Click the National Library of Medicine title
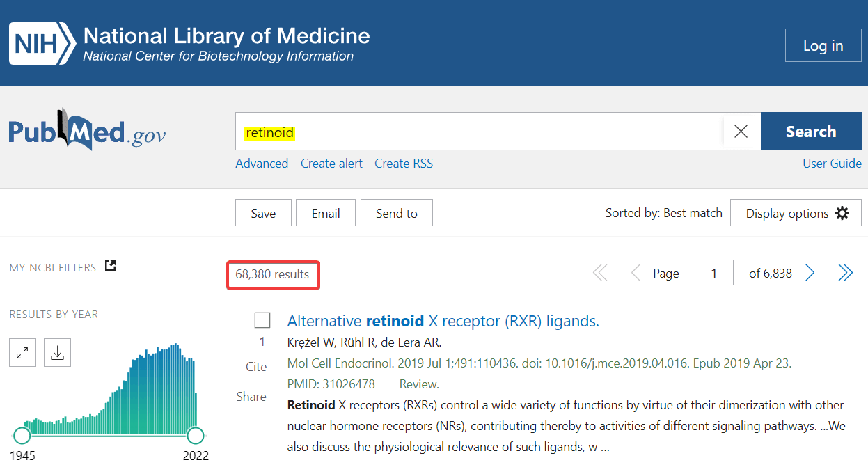The width and height of the screenshot is (868, 474). tap(227, 35)
